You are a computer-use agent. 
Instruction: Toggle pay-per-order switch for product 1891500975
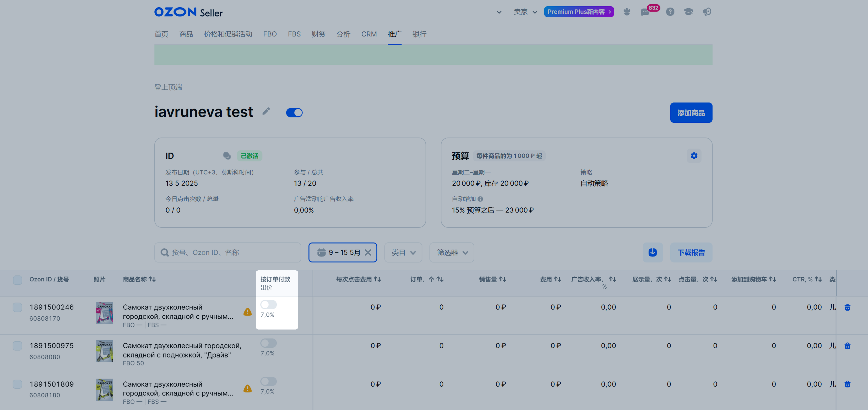point(269,343)
